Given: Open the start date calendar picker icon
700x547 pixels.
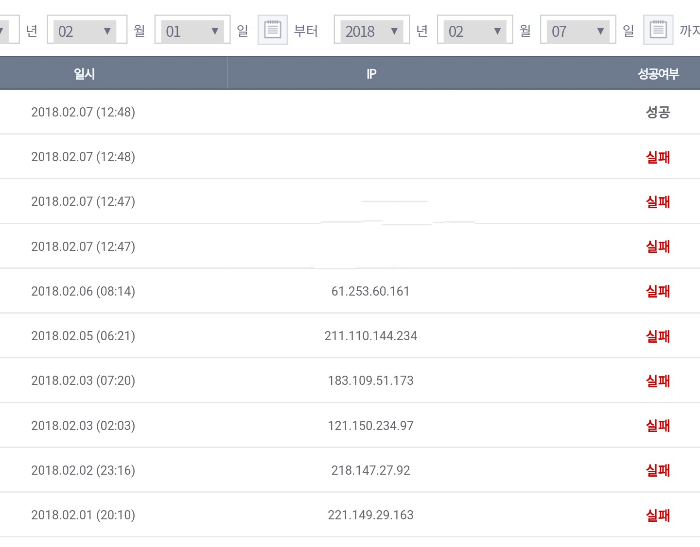Looking at the screenshot, I should pos(273,30).
